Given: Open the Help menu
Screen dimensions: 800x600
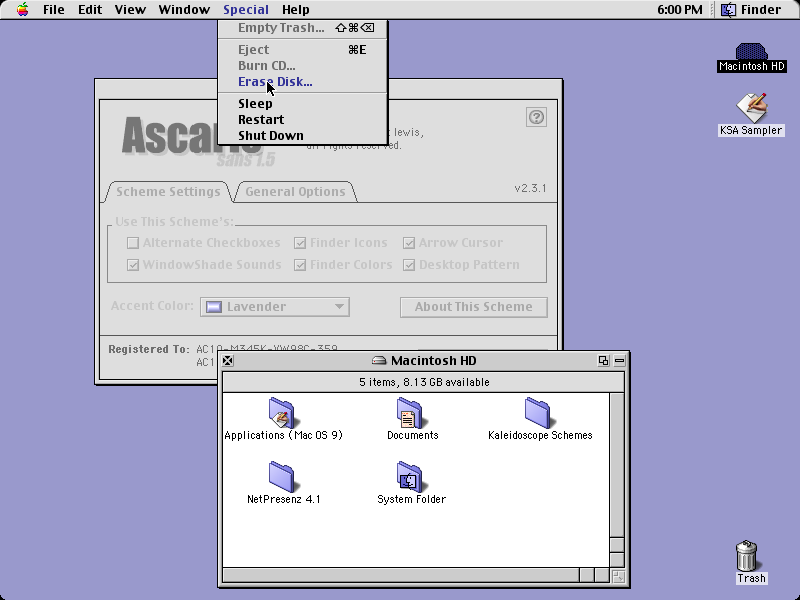Looking at the screenshot, I should click(x=295, y=9).
